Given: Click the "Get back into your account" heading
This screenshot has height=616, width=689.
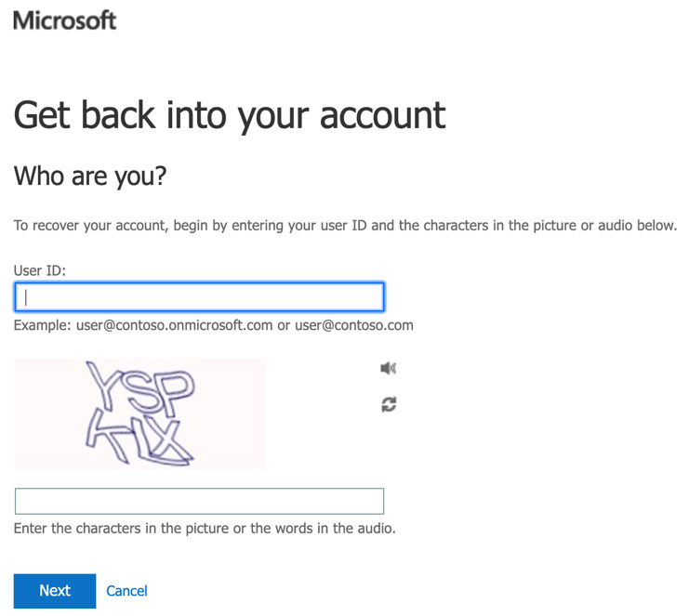Looking at the screenshot, I should pos(230,115).
